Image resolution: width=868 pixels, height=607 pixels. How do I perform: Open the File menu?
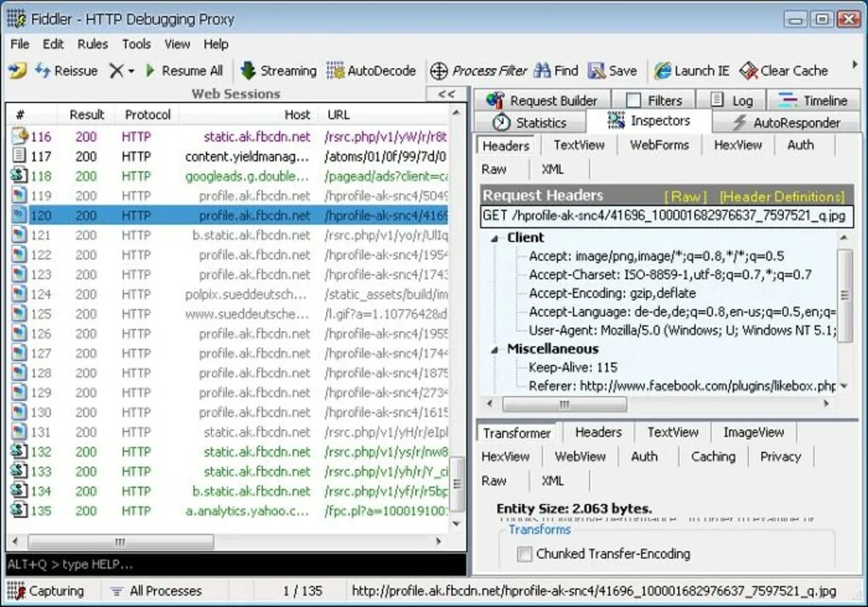20,44
